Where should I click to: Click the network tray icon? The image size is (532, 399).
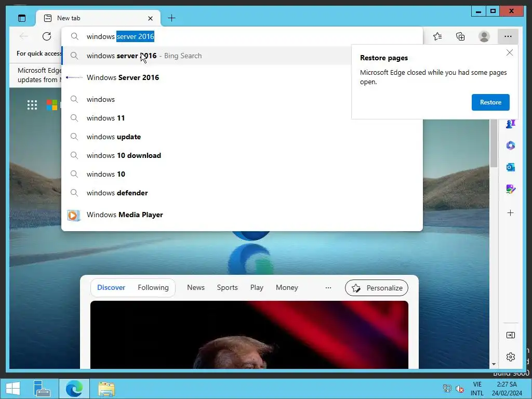[x=447, y=389]
